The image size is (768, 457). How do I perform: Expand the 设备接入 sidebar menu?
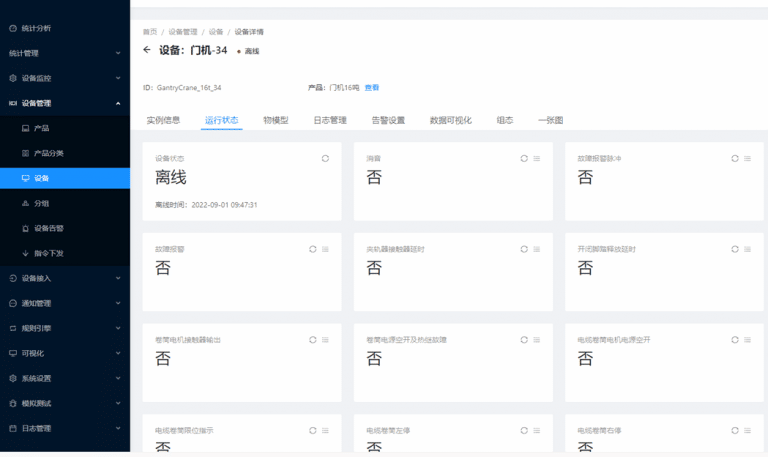pos(118,278)
